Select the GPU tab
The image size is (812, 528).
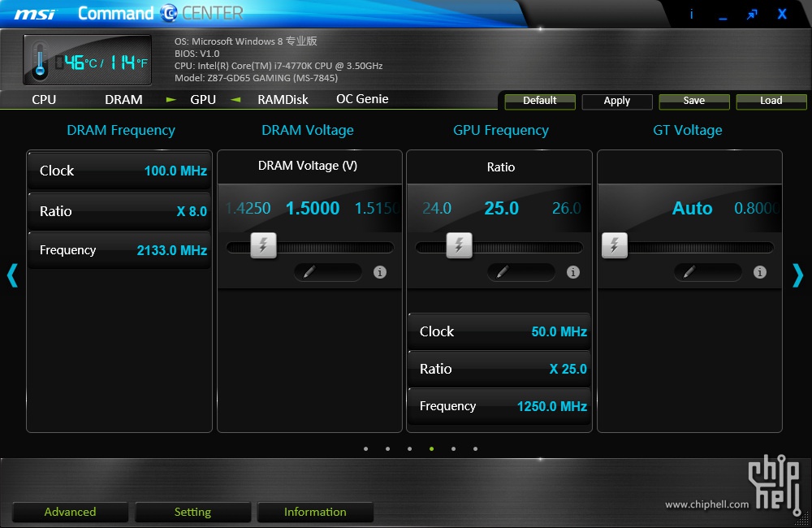203,99
